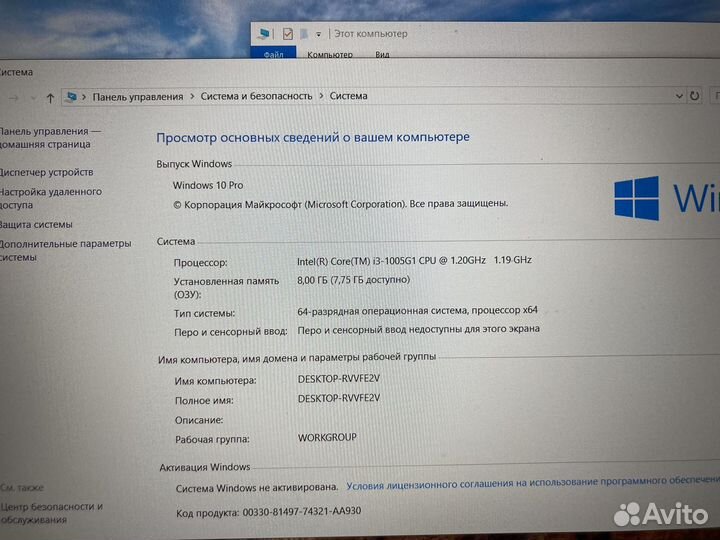Click the This PC icon in Explorer title bar
This screenshot has height=540, width=720.
click(x=264, y=34)
